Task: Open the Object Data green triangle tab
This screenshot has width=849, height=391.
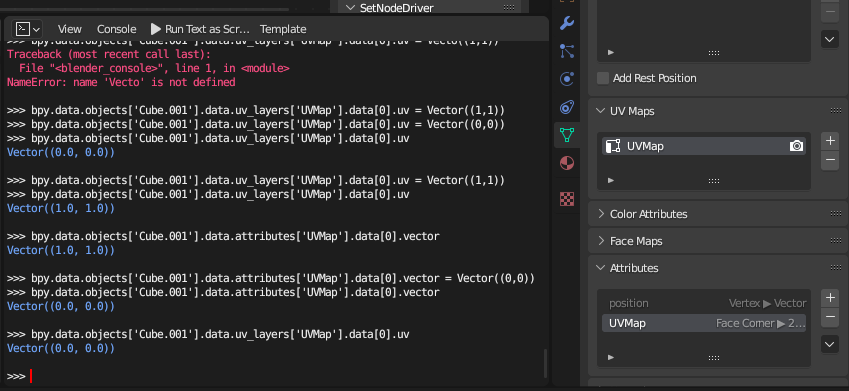Action: coord(566,135)
